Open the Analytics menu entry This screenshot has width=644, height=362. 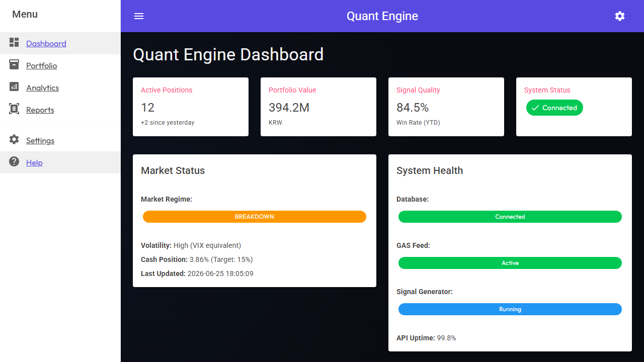pyautogui.click(x=43, y=88)
